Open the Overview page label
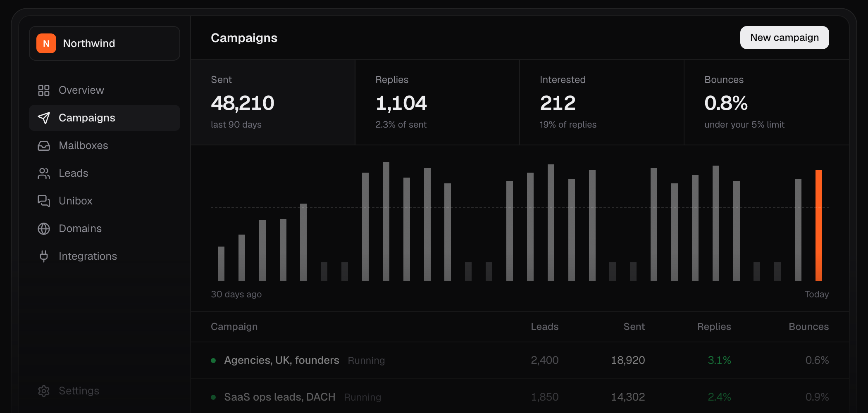 (x=81, y=90)
